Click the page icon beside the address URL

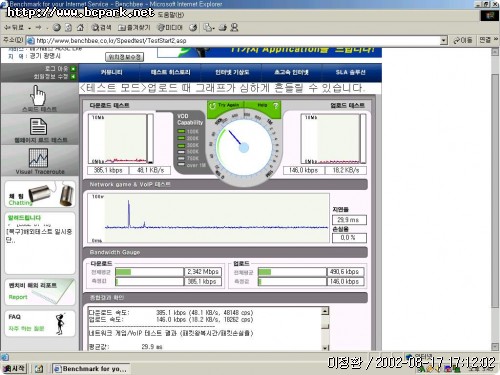[30, 41]
